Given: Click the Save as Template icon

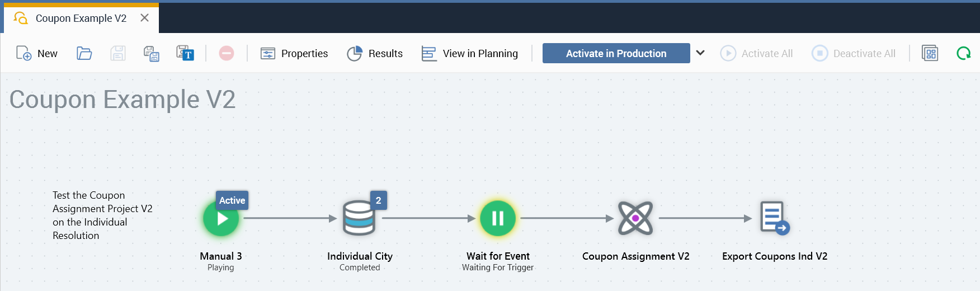Looking at the screenshot, I should 185,53.
